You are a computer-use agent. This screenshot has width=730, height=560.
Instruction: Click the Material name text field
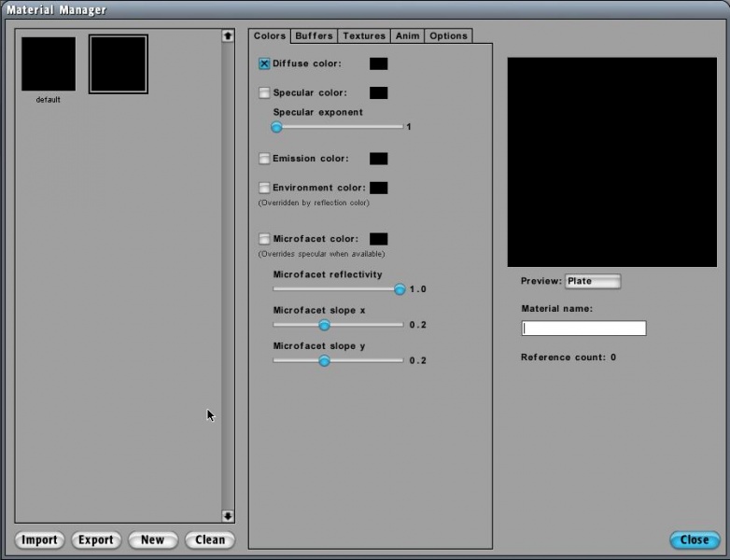click(583, 328)
